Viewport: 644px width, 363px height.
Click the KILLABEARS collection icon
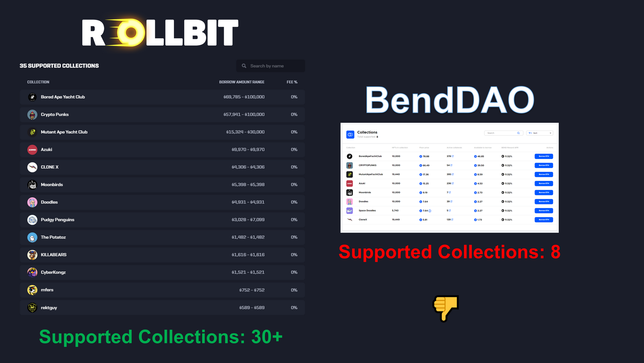[32, 254]
